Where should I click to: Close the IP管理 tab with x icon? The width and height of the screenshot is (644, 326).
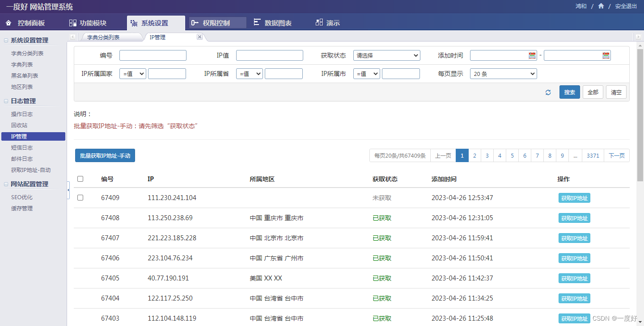tap(200, 37)
